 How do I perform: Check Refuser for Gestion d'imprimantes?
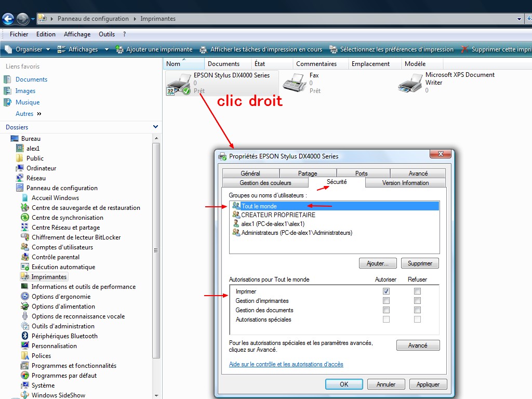point(417,301)
